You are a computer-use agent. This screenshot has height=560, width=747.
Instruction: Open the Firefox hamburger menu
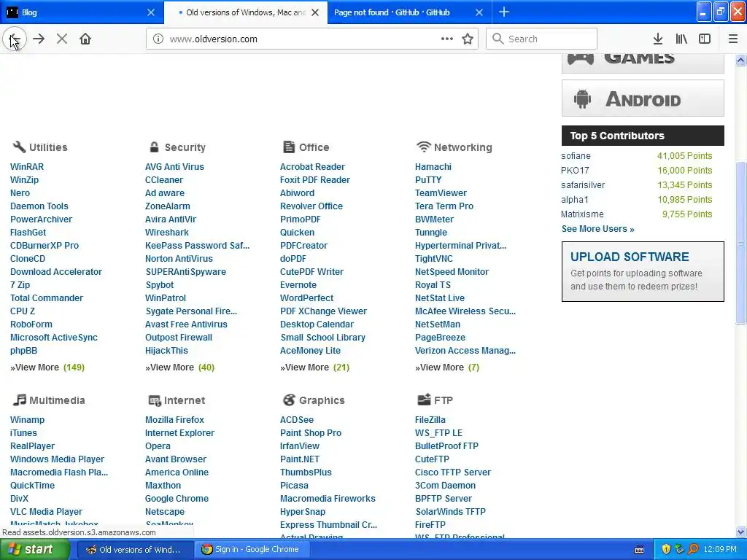(733, 39)
